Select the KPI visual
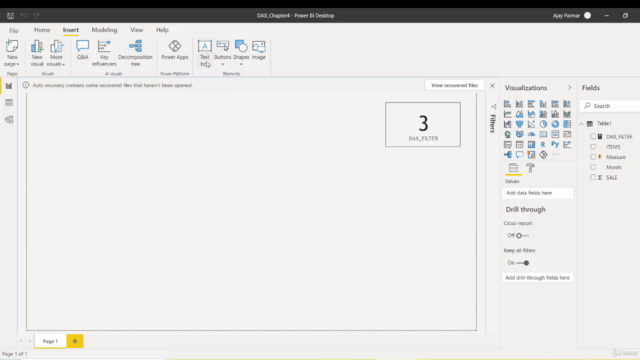The height and width of the screenshot is (360, 640). [x=567, y=134]
